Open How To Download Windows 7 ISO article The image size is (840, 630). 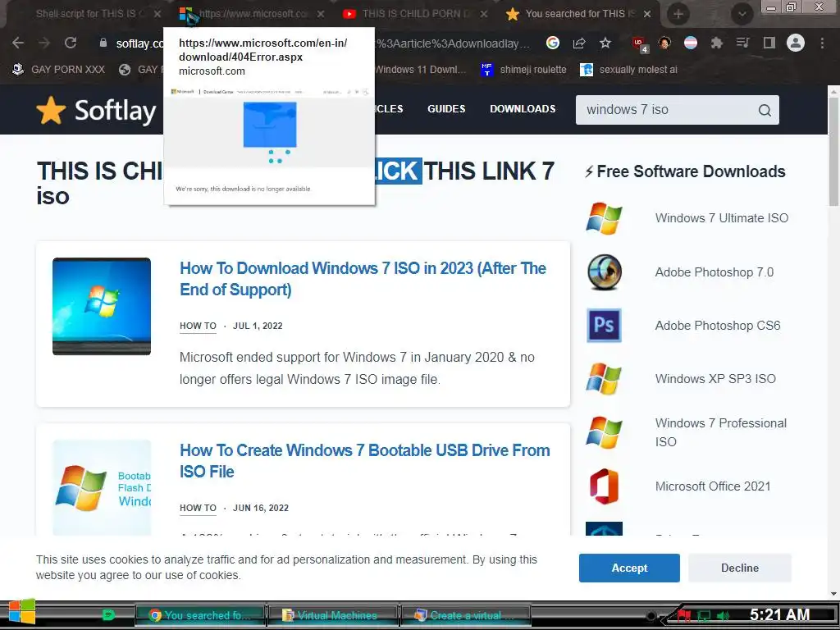coord(363,279)
